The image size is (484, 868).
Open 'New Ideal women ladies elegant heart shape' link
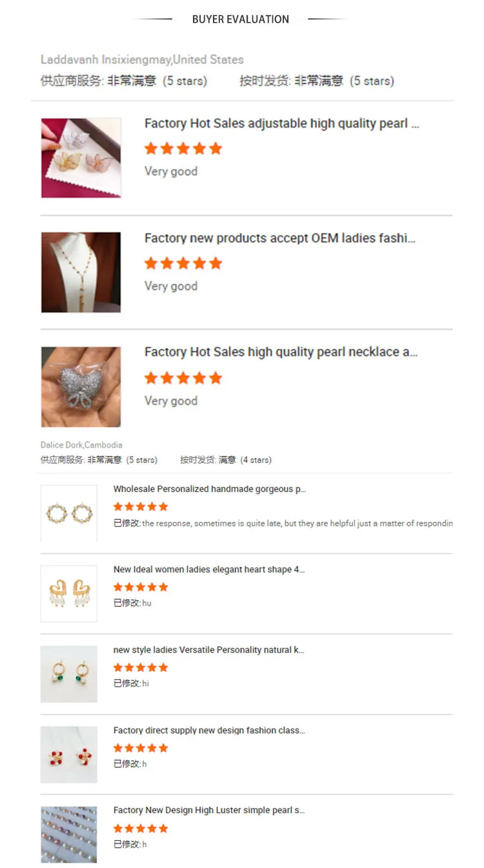209,570
